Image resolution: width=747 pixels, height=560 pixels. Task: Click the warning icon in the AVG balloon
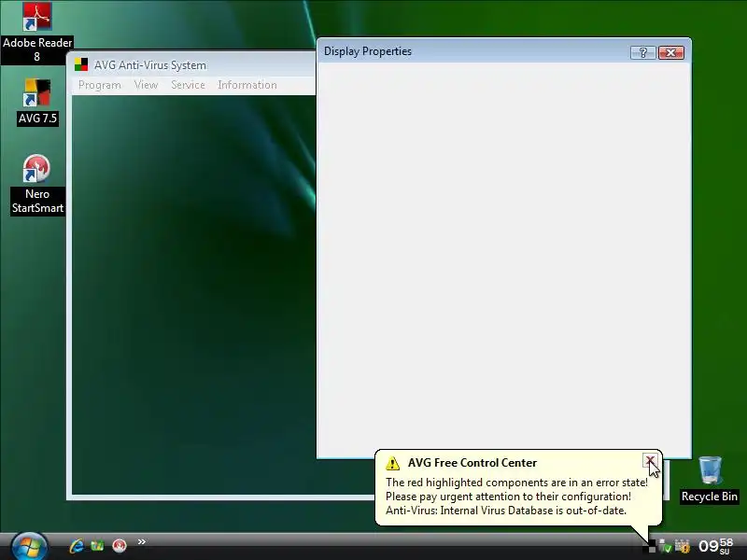tap(392, 463)
